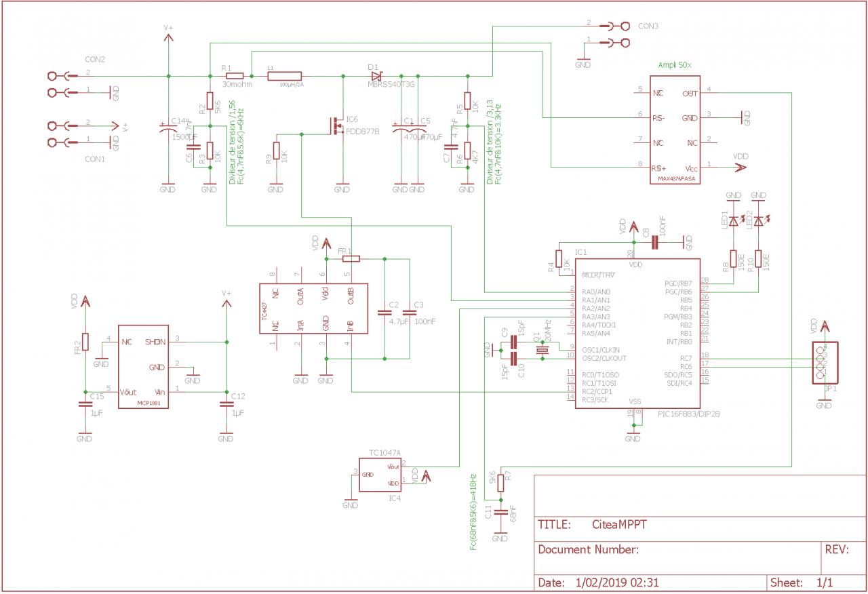Select the JP1 header symbol

[824, 363]
